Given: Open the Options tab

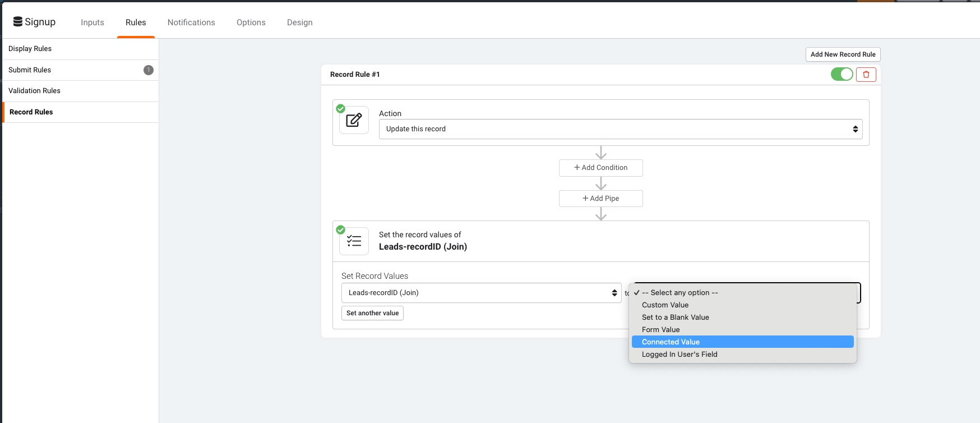Looking at the screenshot, I should pyautogui.click(x=251, y=22).
